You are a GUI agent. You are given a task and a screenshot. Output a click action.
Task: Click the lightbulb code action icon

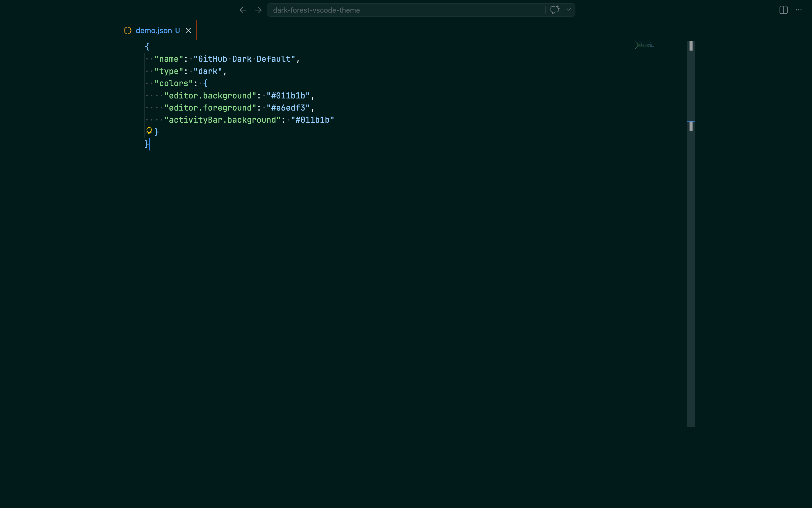(149, 131)
